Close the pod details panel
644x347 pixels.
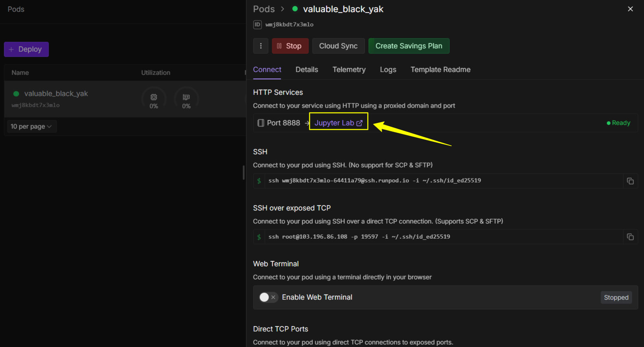pos(630,9)
